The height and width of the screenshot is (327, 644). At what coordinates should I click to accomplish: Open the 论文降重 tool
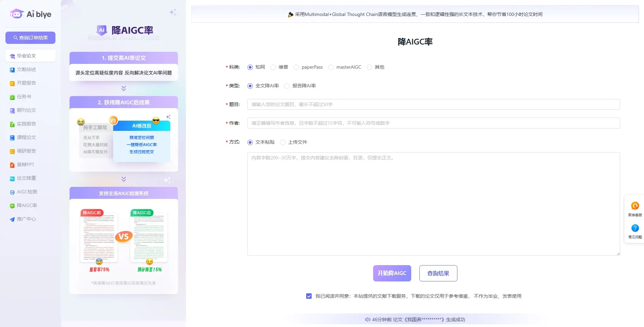pyautogui.click(x=26, y=178)
